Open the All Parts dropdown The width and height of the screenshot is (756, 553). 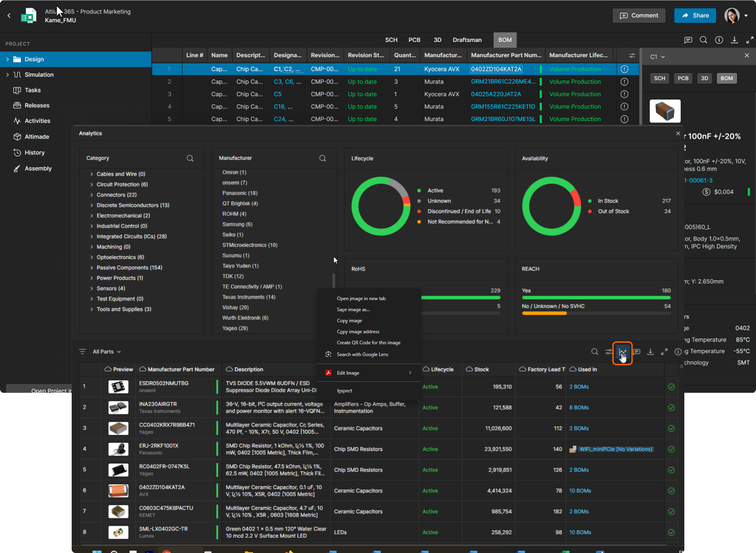tap(106, 352)
